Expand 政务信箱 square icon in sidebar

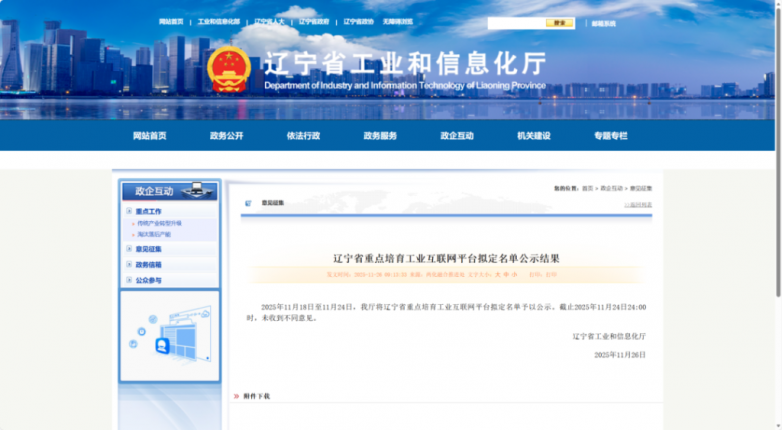[129, 265]
